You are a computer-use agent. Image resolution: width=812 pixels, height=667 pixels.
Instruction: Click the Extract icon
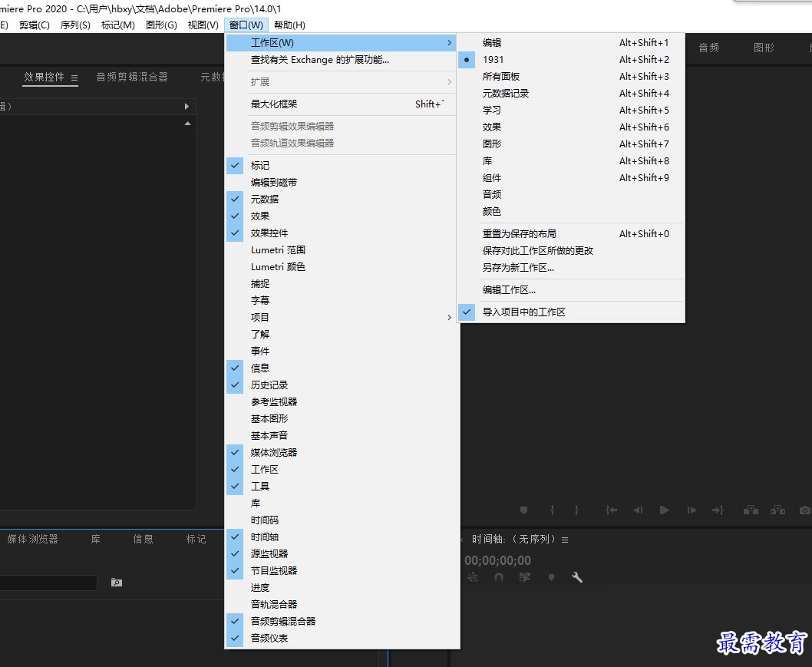(777, 510)
